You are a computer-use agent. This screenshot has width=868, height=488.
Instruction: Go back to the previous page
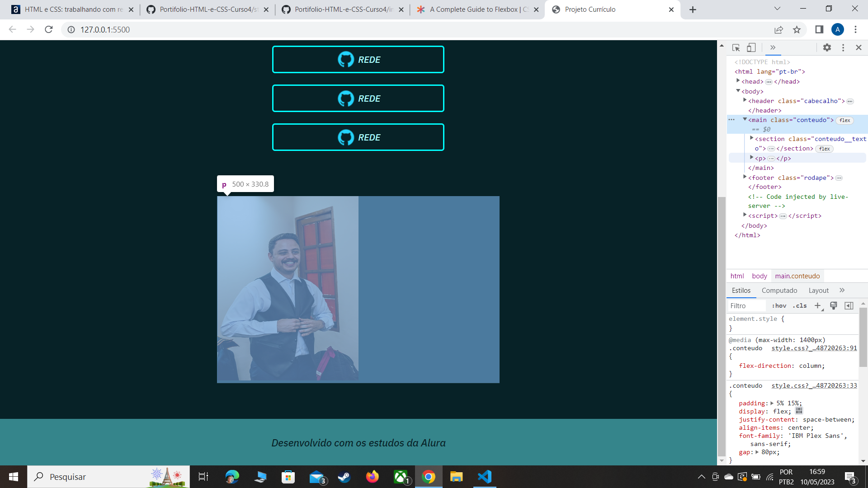pyautogui.click(x=12, y=29)
